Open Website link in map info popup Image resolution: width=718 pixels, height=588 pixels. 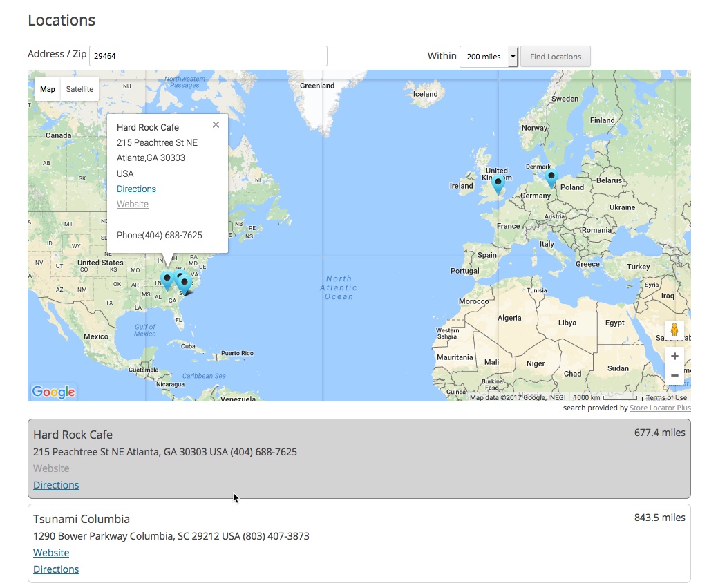tap(132, 204)
